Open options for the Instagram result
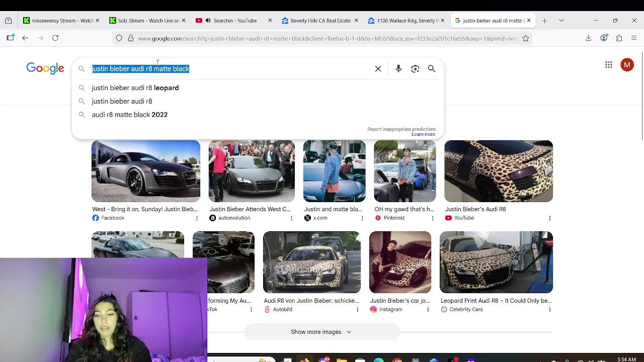Viewport: 644px width, 362px height. 428,310
